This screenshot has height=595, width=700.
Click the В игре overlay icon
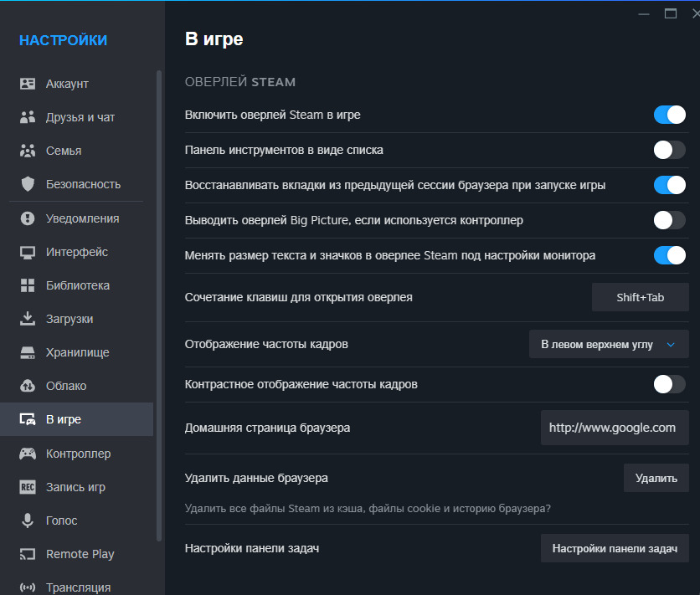pos(28,419)
